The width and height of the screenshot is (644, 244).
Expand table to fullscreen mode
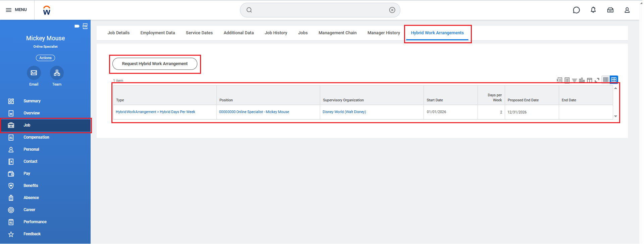(597, 80)
